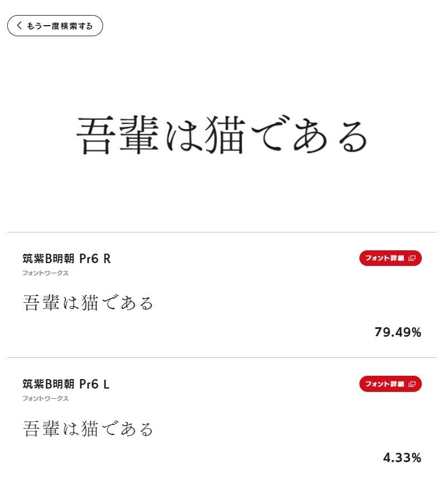Open the 筑紫B明朝 Pr6 L font title
This screenshot has width=448, height=480.
[66, 384]
